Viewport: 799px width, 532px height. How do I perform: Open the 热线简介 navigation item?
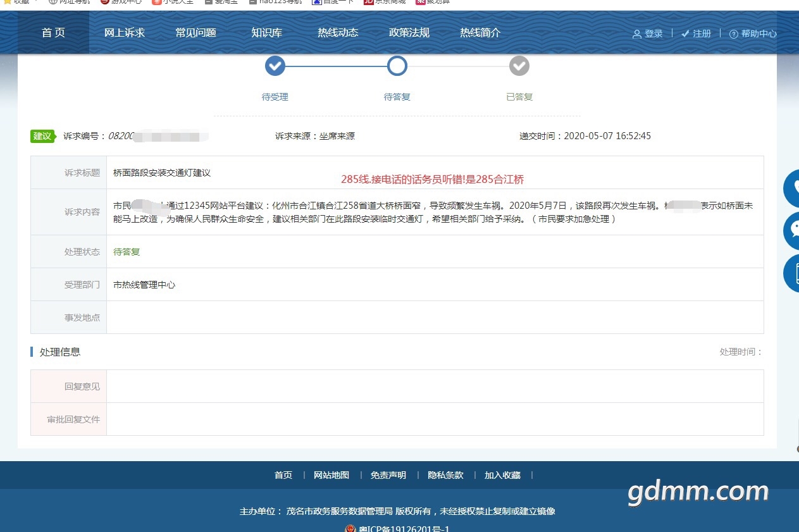[480, 33]
